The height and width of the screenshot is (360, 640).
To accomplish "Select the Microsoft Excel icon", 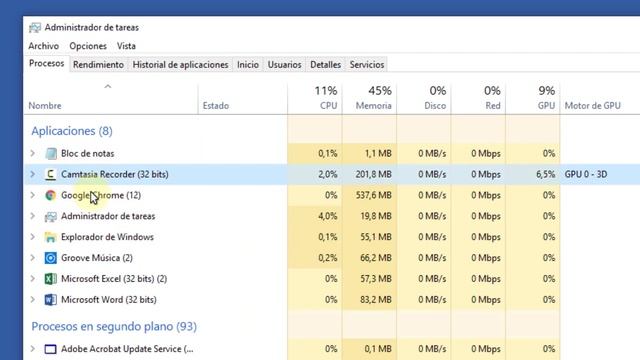I will (x=51, y=279).
